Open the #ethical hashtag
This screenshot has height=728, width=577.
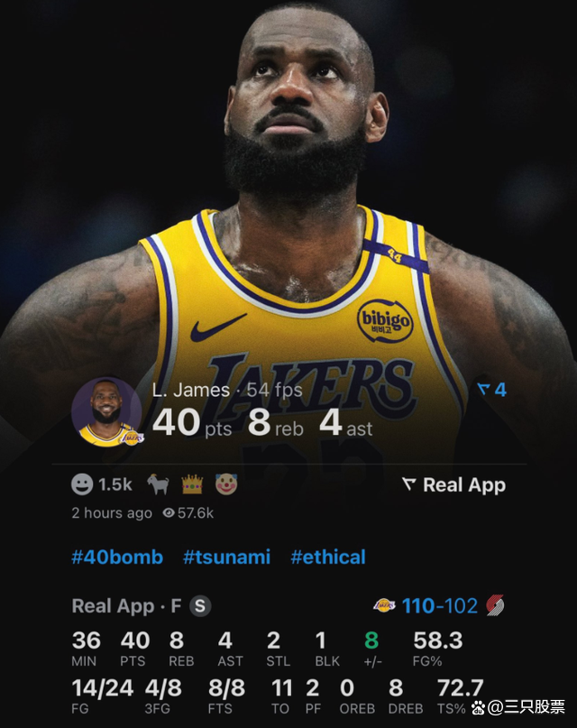point(328,557)
